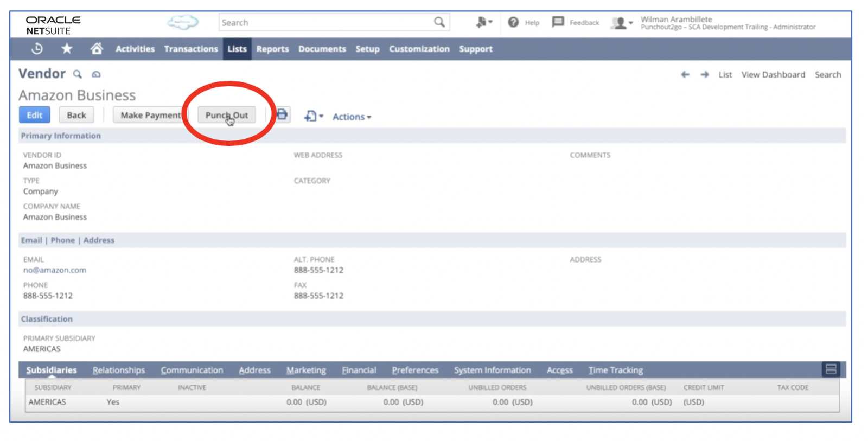Click the Search link at top right
Image resolution: width=868 pixels, height=441 pixels.
click(x=828, y=75)
